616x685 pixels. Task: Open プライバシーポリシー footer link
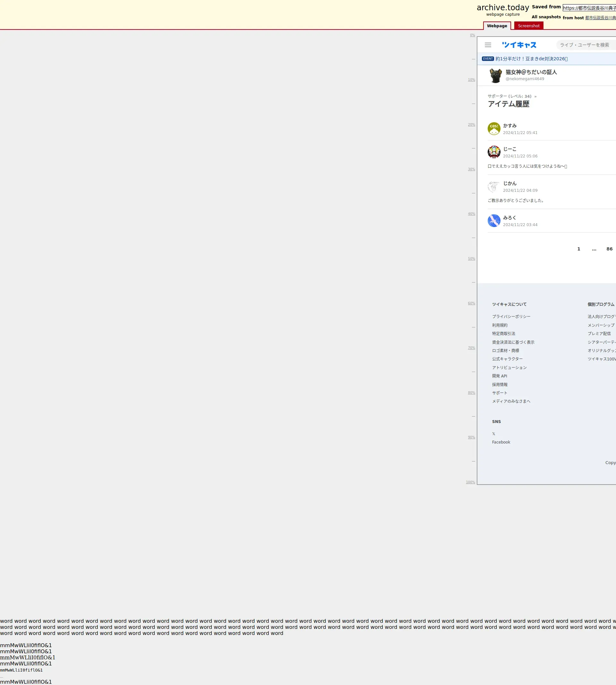pos(511,317)
